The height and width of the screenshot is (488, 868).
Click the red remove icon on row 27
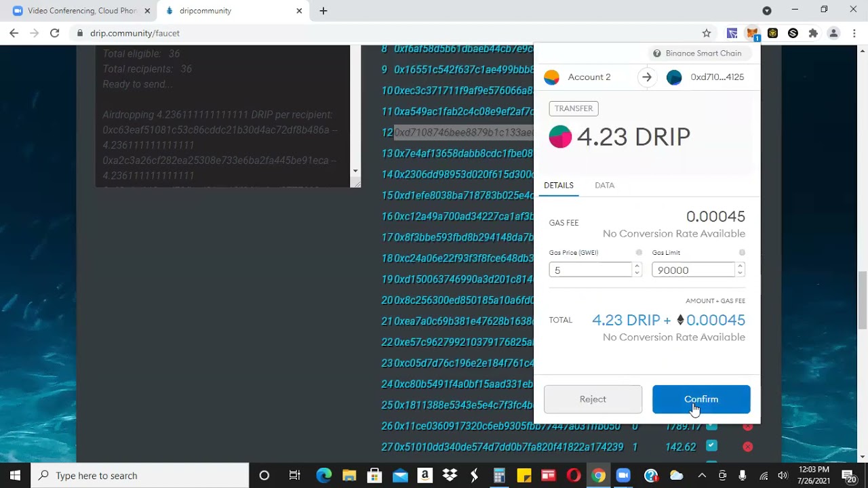tap(747, 447)
